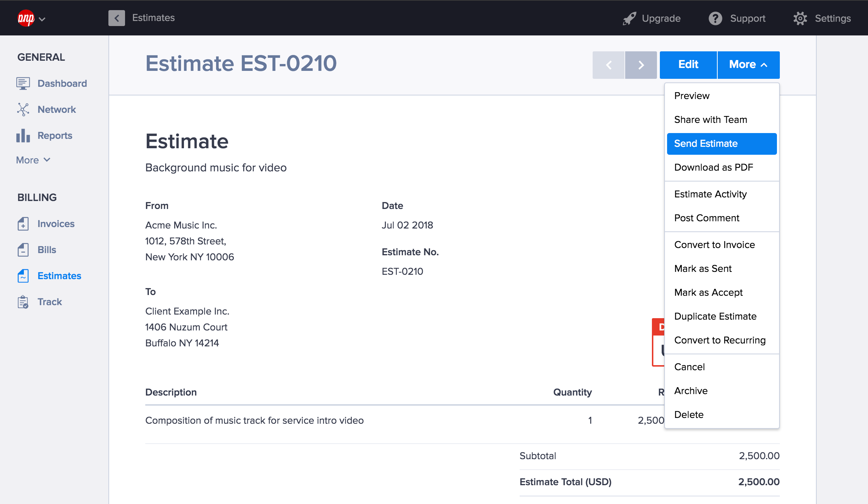Click the Track icon in sidebar

23,302
